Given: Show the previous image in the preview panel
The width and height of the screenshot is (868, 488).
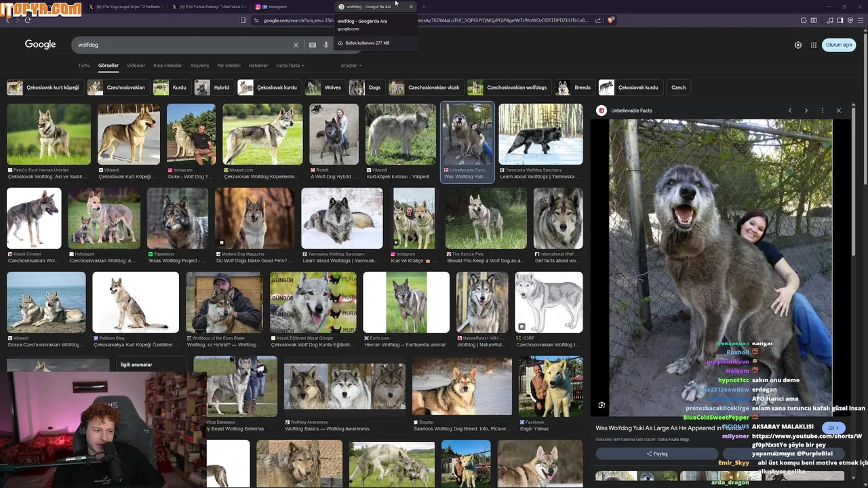Looking at the screenshot, I should [789, 110].
